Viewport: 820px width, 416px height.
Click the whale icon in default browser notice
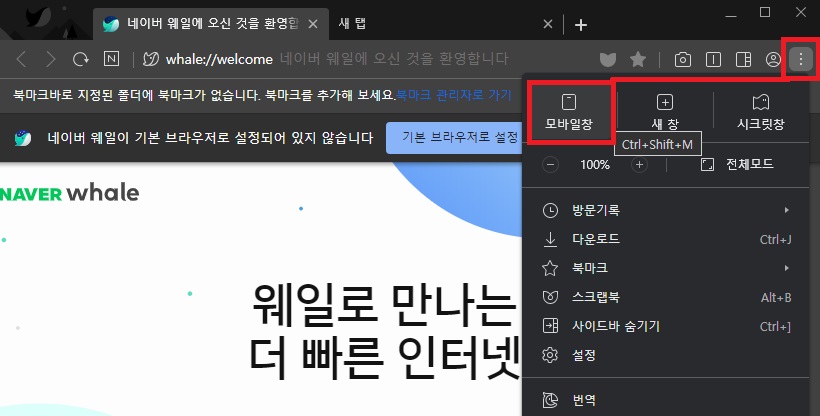click(x=22, y=138)
